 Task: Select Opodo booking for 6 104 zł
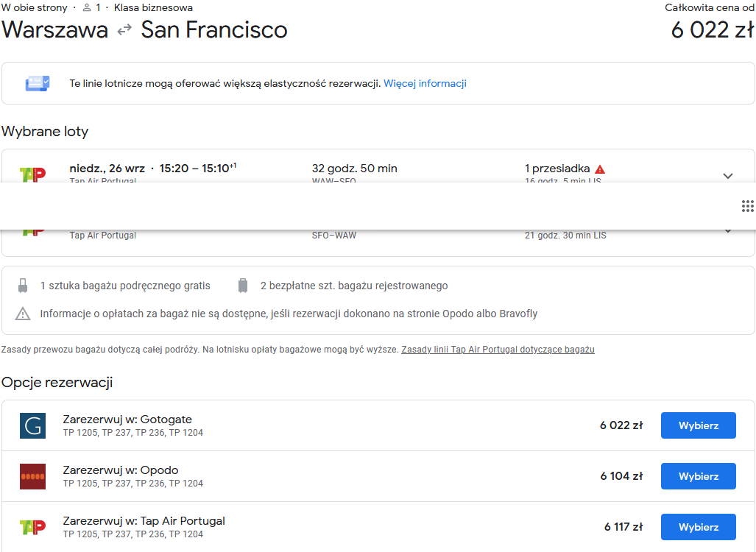[698, 476]
